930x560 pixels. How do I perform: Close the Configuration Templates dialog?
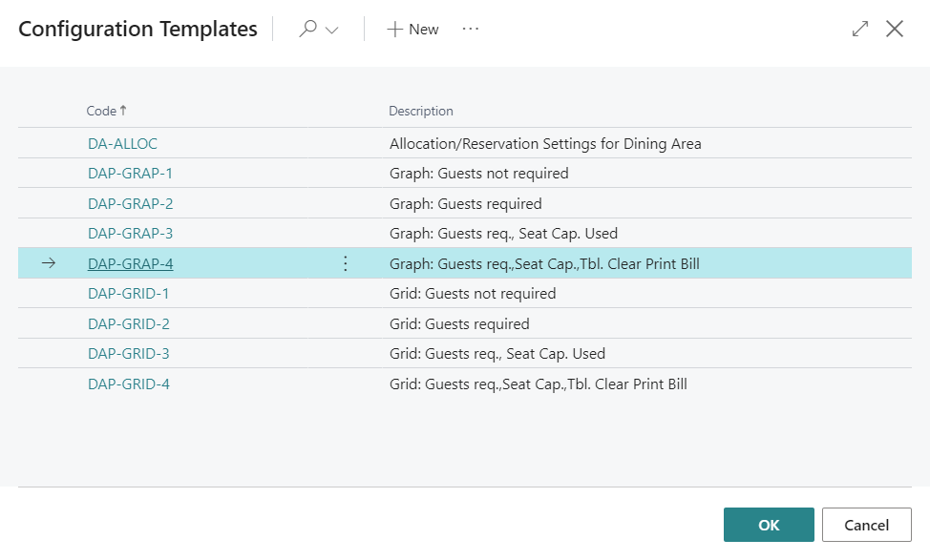tap(895, 30)
